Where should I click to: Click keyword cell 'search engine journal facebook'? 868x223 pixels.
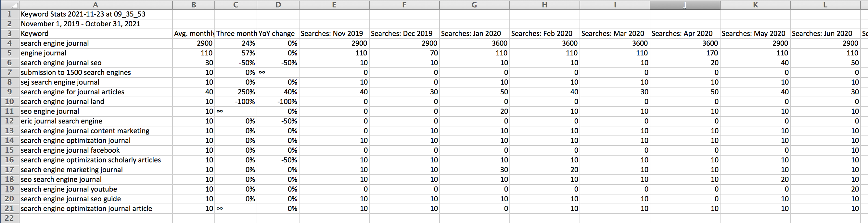pos(96,150)
